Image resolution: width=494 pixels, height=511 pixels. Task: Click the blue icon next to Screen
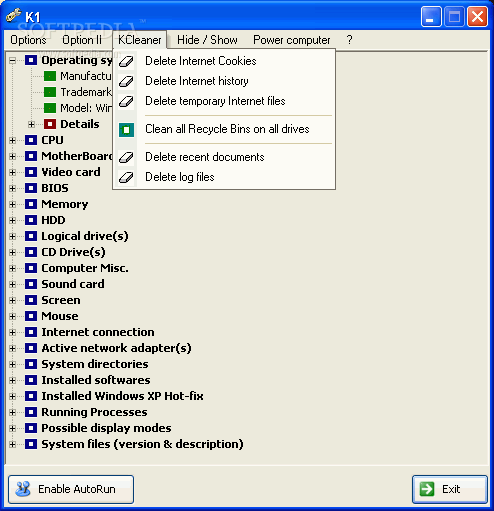point(31,300)
